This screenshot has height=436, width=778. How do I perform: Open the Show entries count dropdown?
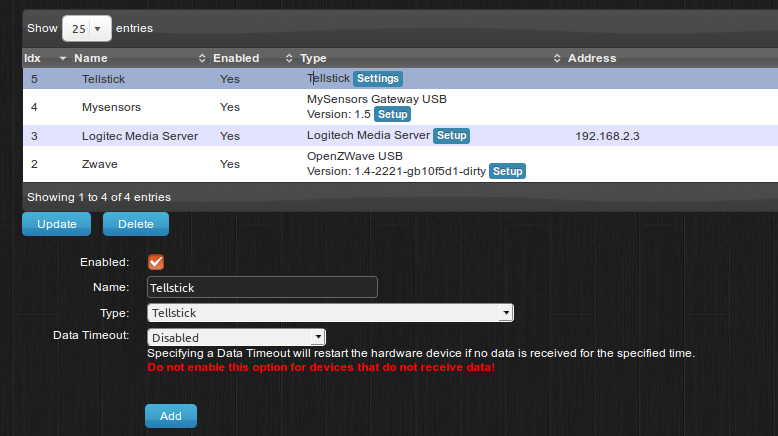[87, 28]
